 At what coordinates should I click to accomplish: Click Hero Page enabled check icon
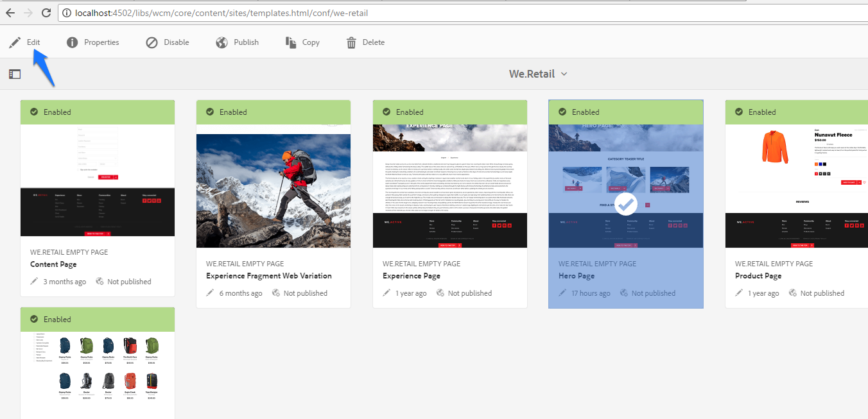pos(562,112)
